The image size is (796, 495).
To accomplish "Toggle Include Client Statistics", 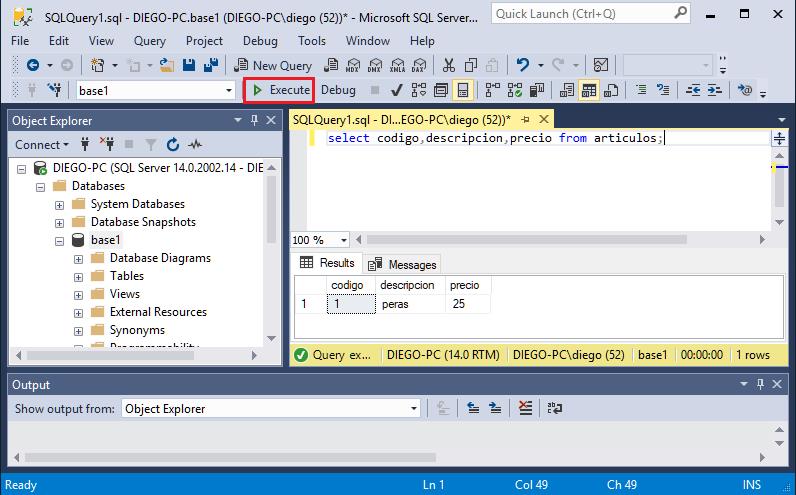I will (537, 90).
